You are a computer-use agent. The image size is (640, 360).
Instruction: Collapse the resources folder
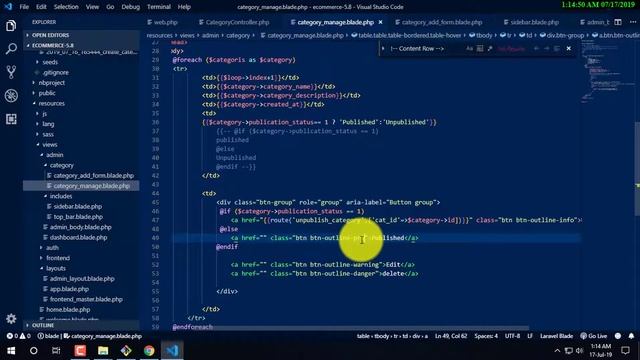tap(51, 103)
